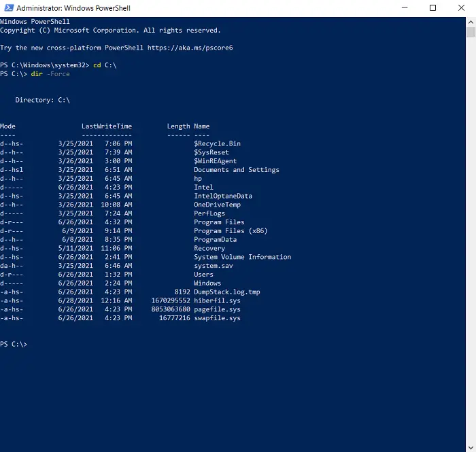Click the 'd--hsl' mode value
The height and width of the screenshot is (452, 476).
coord(12,170)
